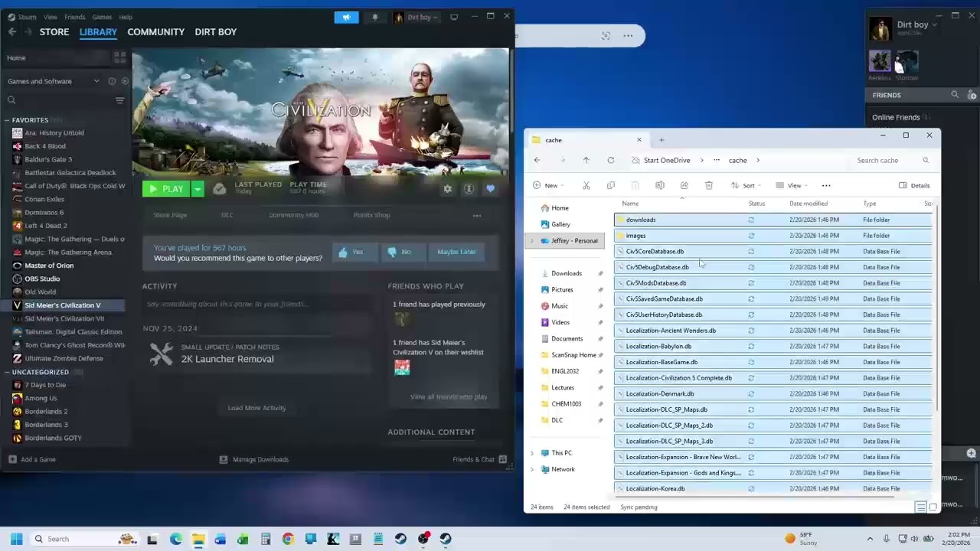This screenshot has width=980, height=551.
Task: Click the green PLAY button
Action: [x=166, y=189]
